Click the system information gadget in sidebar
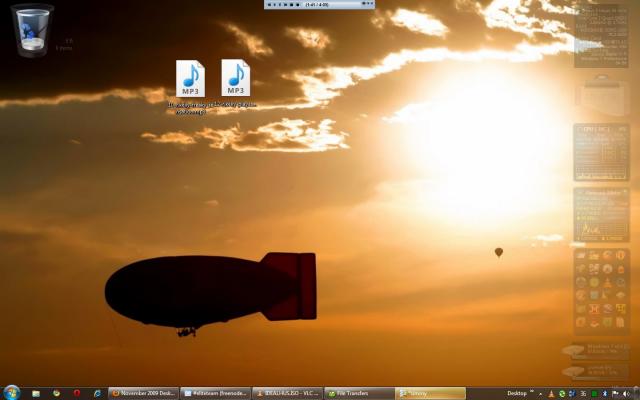This screenshot has height=400, width=640. tap(602, 36)
